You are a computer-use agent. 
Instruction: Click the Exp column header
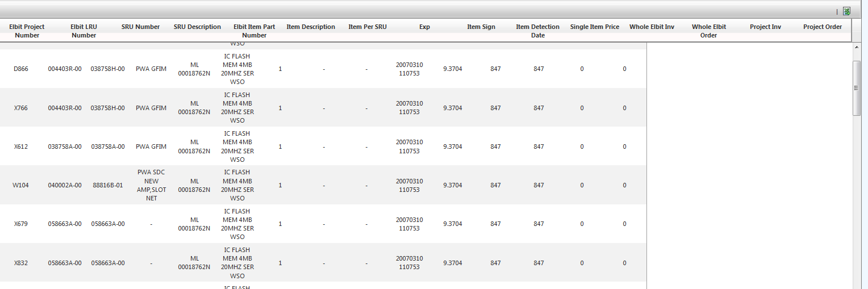[424, 27]
